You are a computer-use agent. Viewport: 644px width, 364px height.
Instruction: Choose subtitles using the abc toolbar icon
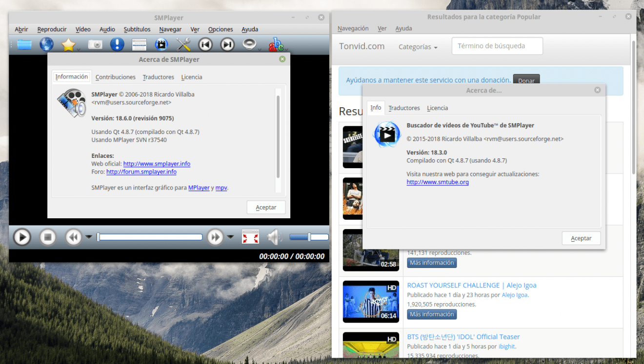[276, 45]
